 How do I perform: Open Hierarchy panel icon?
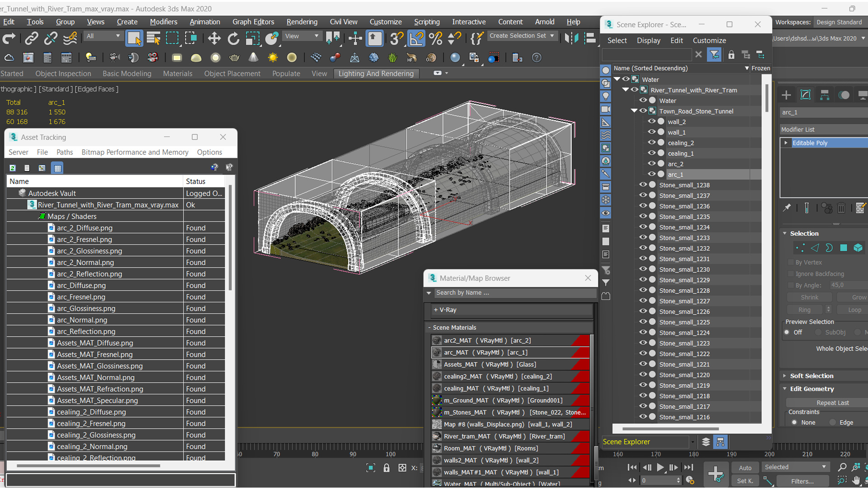825,95
